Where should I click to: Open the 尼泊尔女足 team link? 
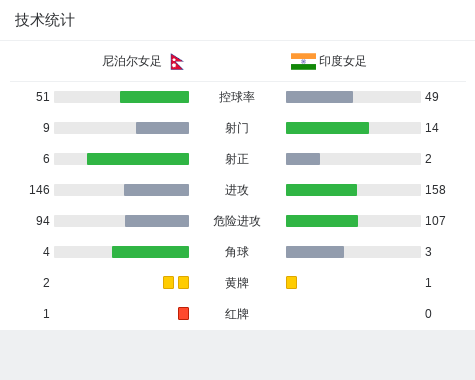132,61
